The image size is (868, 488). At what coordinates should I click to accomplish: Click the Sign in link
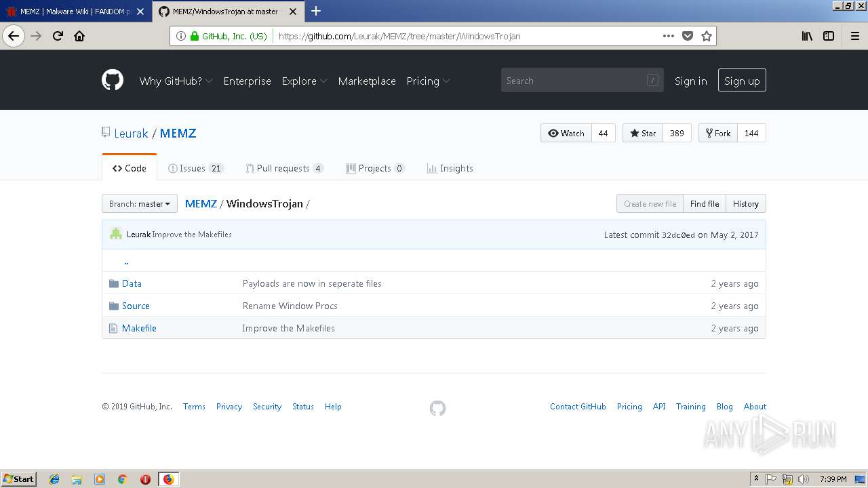pos(690,81)
